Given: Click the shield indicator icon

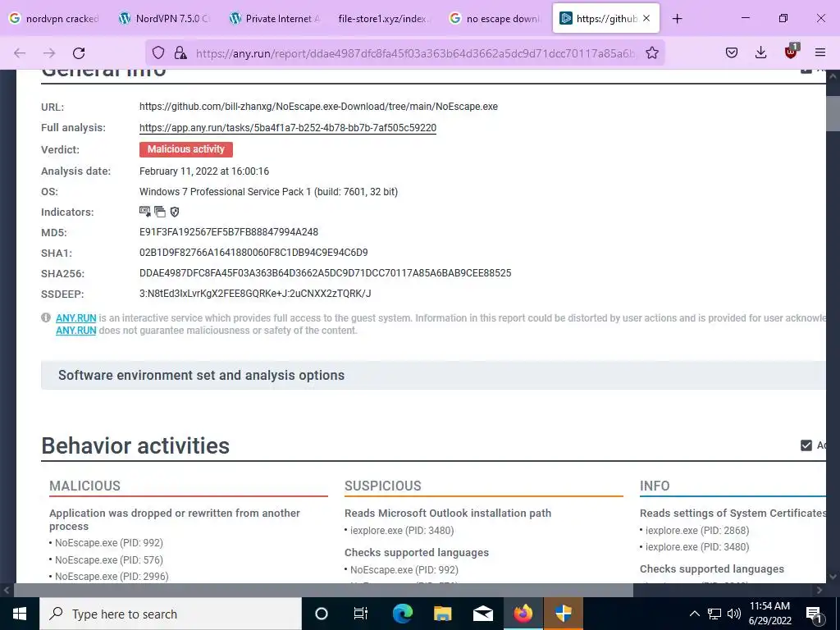Looking at the screenshot, I should pyautogui.click(x=175, y=212).
